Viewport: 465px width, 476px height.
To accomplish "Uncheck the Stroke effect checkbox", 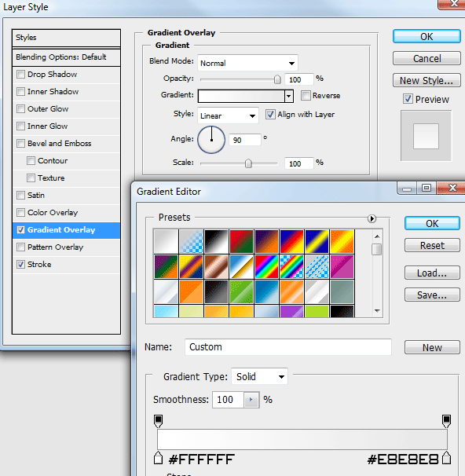I will coord(20,265).
